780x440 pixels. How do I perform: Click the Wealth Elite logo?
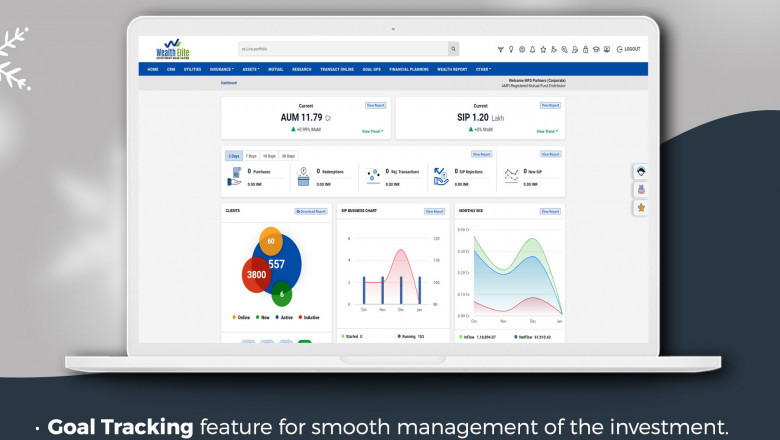[173, 49]
